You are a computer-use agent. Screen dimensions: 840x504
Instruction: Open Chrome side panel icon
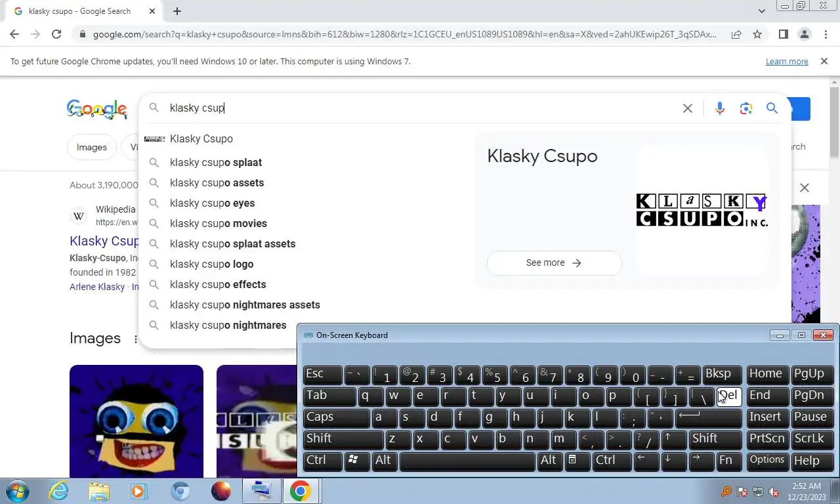(x=783, y=34)
